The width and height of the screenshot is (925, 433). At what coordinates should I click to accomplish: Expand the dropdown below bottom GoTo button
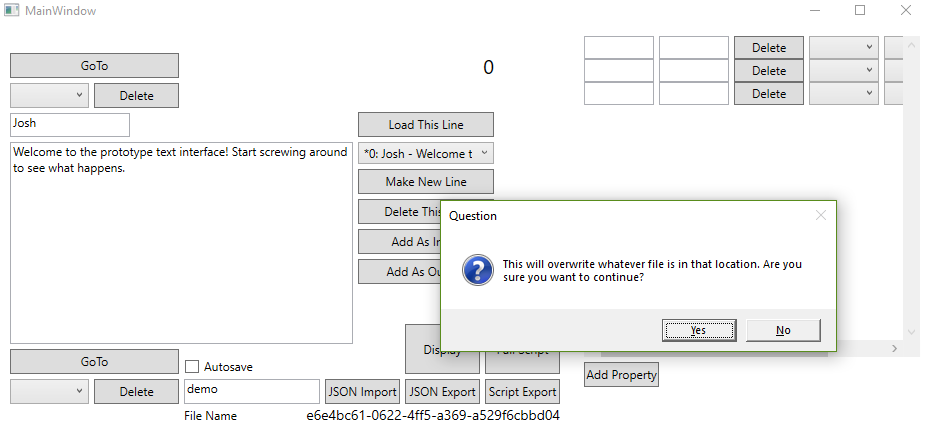tap(49, 392)
